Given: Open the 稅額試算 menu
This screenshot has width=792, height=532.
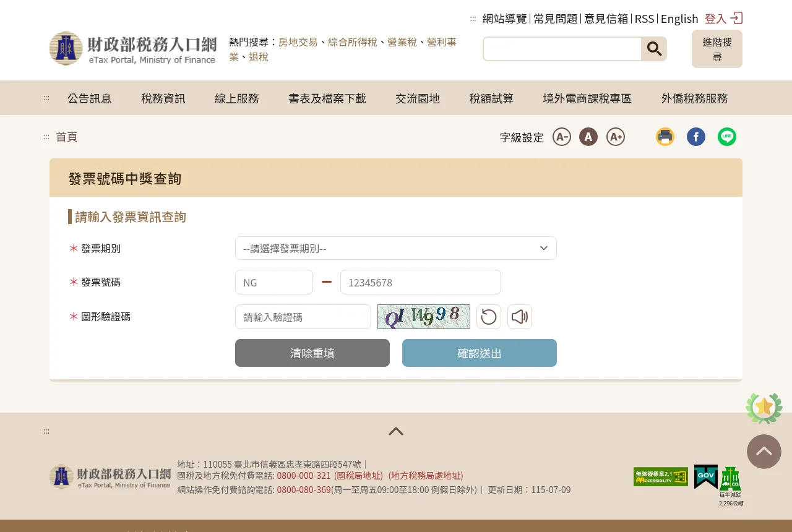Looking at the screenshot, I should [x=491, y=98].
